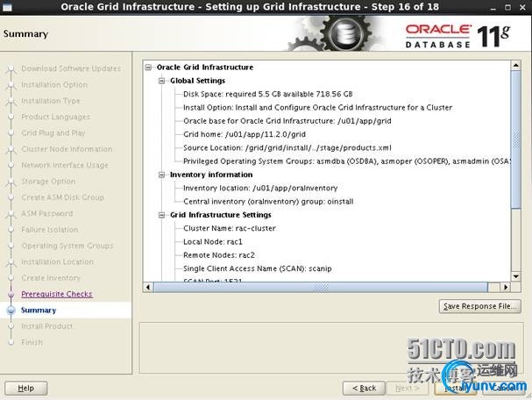This screenshot has width=532, height=400.
Task: Select the Failure Isolation step
Action: pos(50,230)
